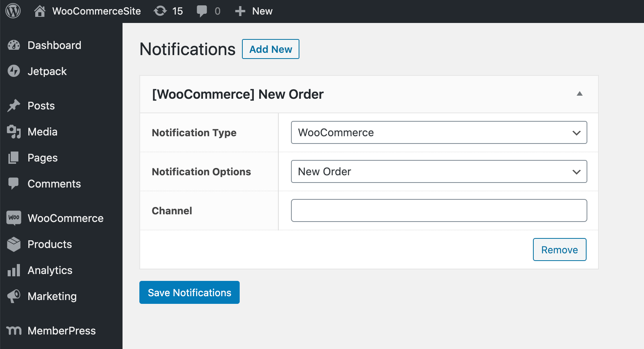The image size is (644, 349).
Task: Click the Marketing megaphone icon
Action: pyautogui.click(x=14, y=296)
